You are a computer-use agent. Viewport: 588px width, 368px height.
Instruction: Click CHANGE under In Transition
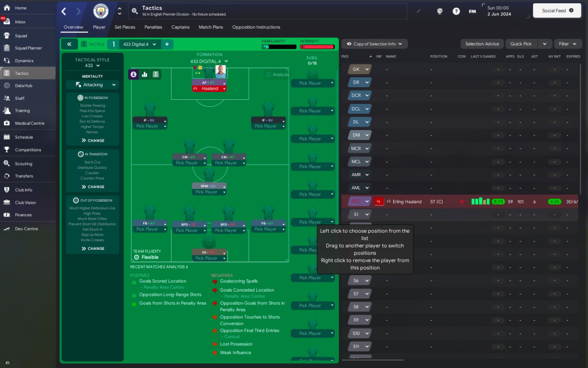pyautogui.click(x=93, y=187)
